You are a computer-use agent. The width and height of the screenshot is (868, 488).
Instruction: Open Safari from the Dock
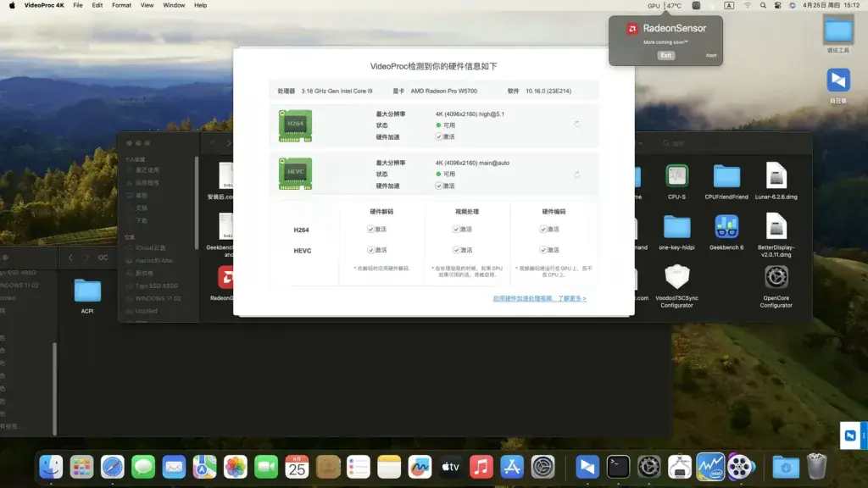coord(113,467)
